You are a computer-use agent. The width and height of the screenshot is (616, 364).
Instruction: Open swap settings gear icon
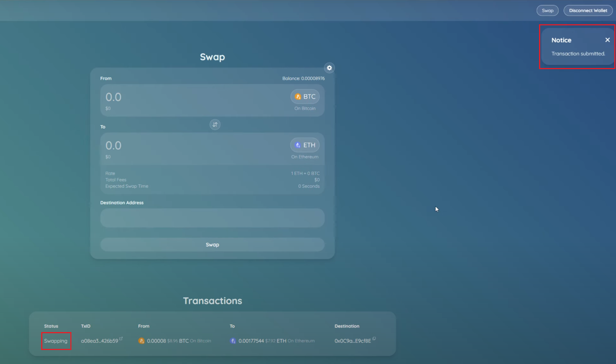329,68
